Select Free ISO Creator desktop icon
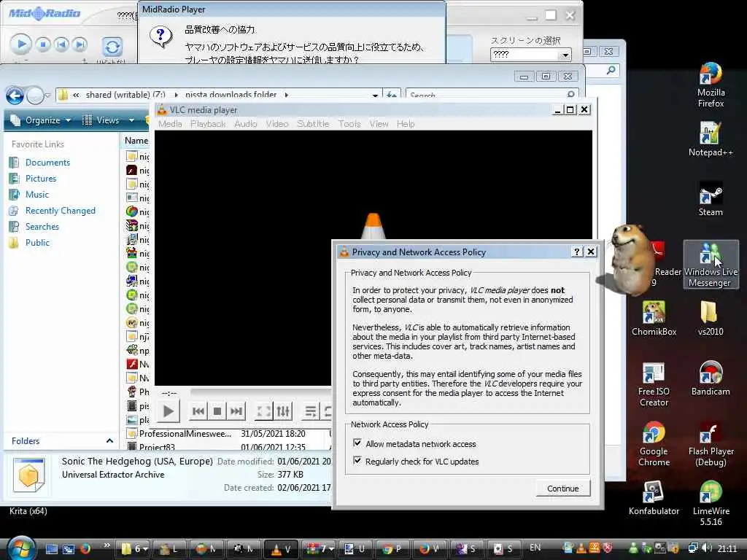Screen dimensions: 747x560 [x=654, y=384]
